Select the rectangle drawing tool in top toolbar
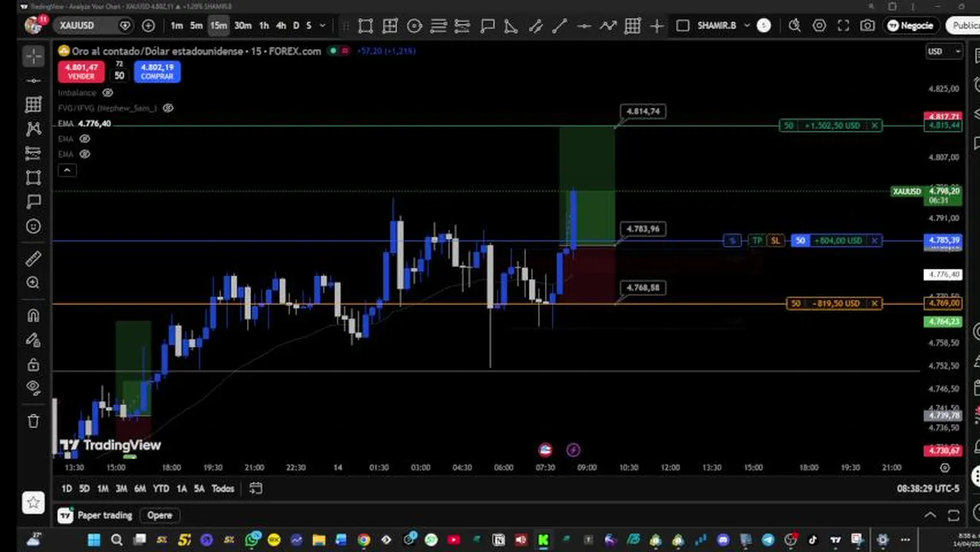This screenshot has width=980, height=552. pyautogui.click(x=365, y=26)
